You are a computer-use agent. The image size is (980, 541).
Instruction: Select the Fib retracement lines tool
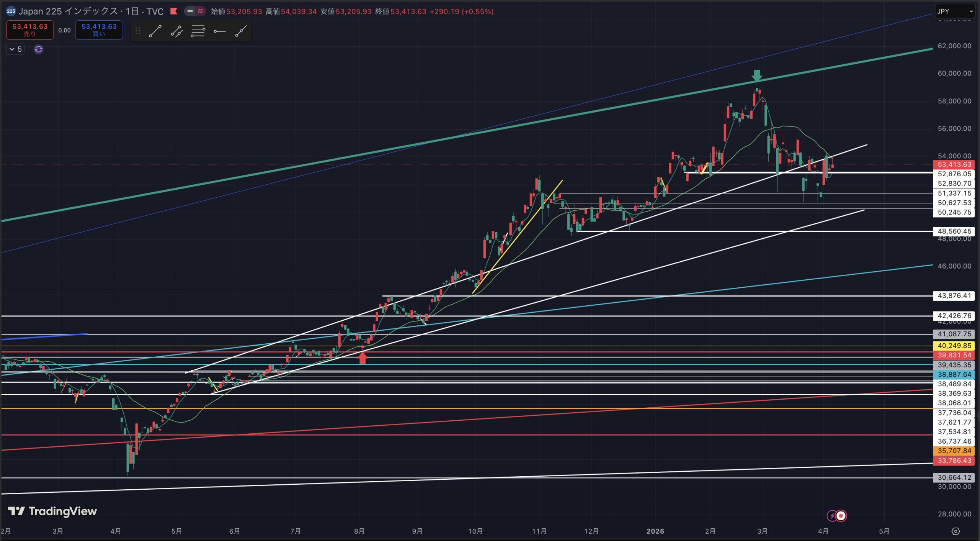(x=198, y=31)
